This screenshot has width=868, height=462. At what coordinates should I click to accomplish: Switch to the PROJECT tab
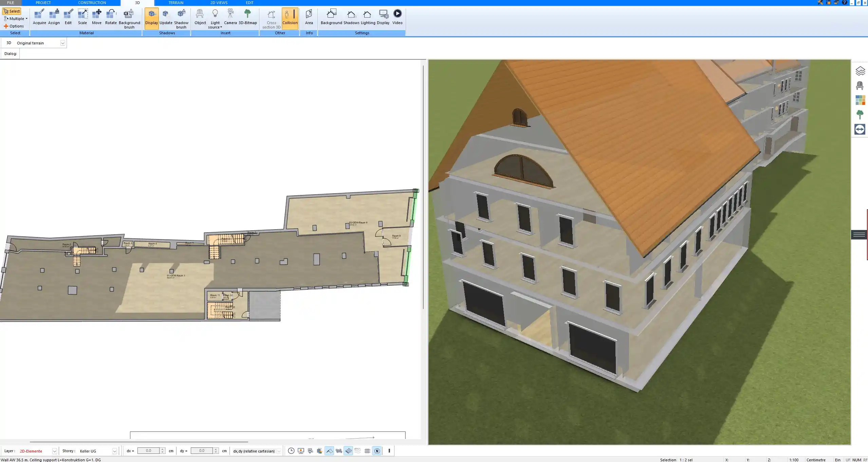pos(43,3)
